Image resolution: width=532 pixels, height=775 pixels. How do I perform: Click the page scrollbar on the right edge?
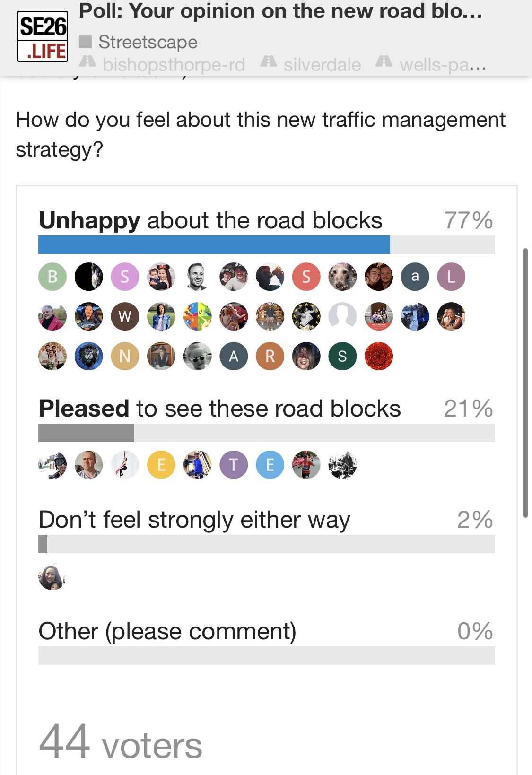525,383
